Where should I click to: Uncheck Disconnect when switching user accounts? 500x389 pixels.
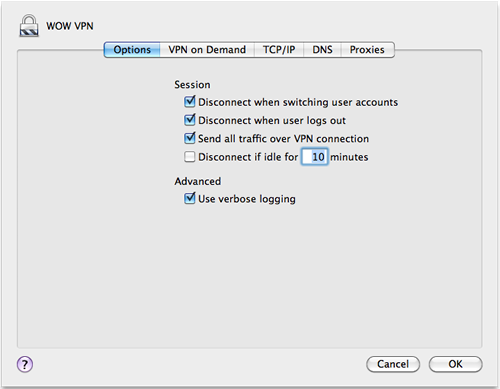pyautogui.click(x=190, y=101)
